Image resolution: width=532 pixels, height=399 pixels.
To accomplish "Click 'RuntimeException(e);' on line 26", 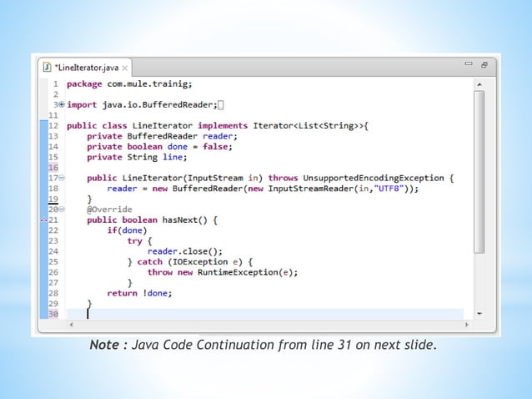I will [x=248, y=272].
